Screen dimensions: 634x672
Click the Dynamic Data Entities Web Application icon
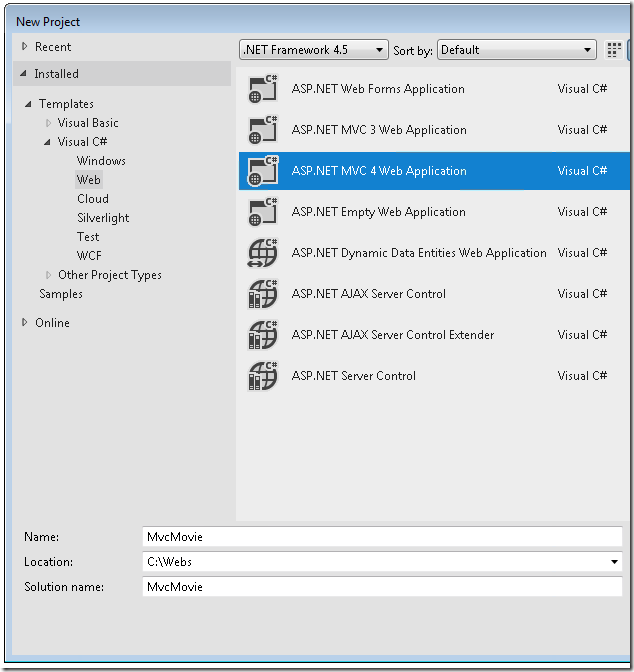pos(262,253)
